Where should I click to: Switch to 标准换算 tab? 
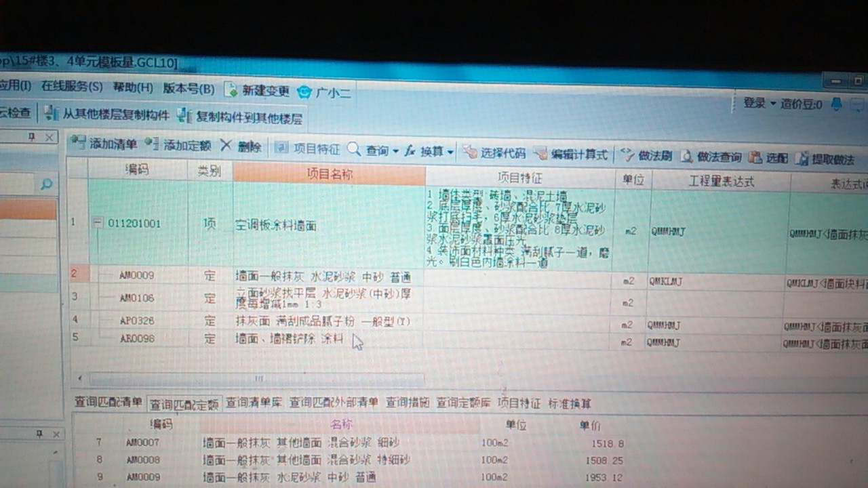click(570, 404)
